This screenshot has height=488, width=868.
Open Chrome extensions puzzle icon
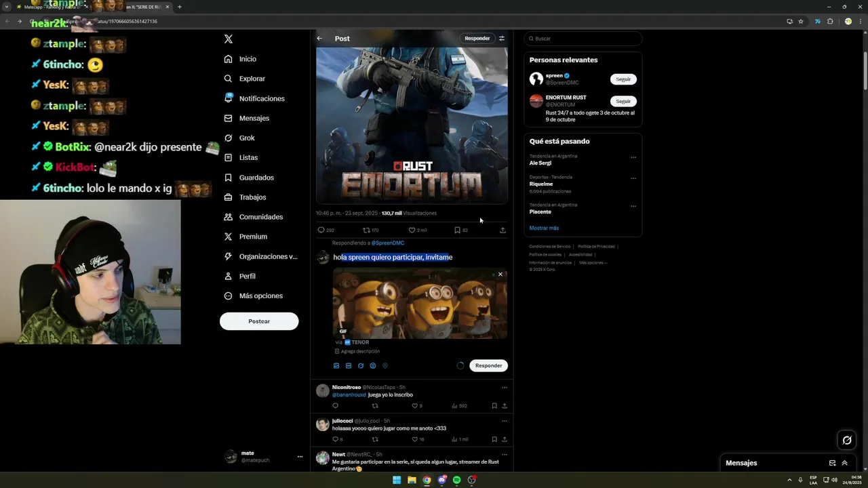(x=830, y=21)
